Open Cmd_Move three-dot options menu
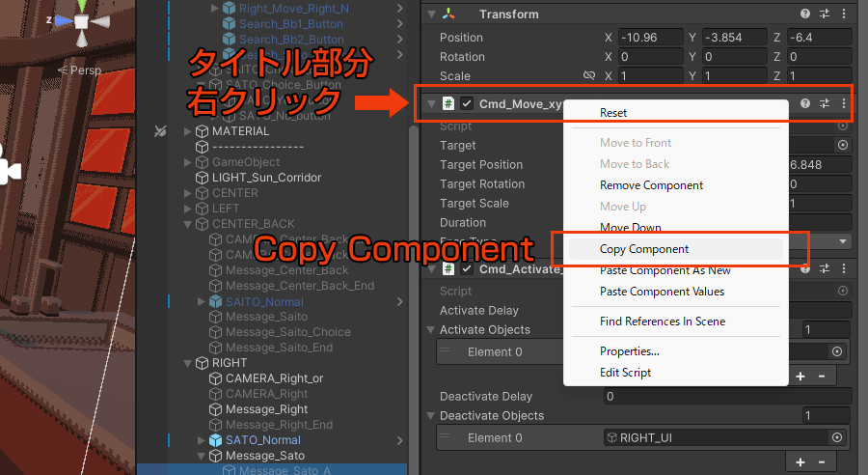Image resolution: width=868 pixels, height=475 pixels. (x=844, y=103)
